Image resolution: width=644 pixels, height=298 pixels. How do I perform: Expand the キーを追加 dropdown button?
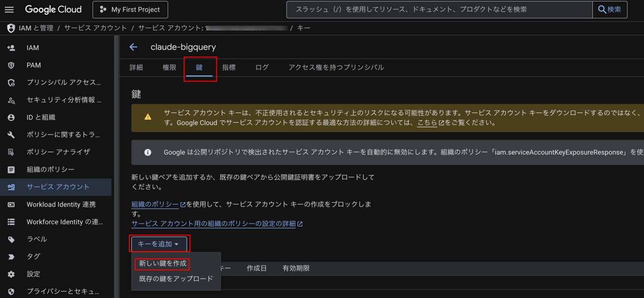click(159, 244)
